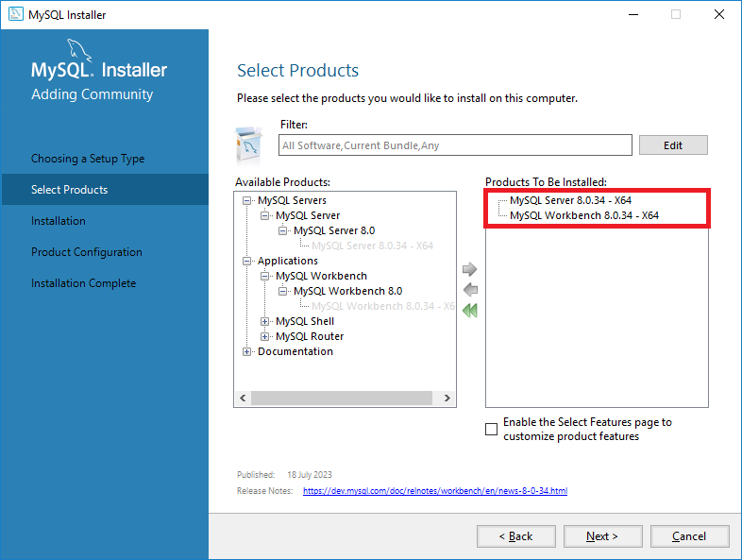Select MySQL Workbench 8.0.34 - X64 to be installed
This screenshot has height=560, width=742.
pos(584,215)
